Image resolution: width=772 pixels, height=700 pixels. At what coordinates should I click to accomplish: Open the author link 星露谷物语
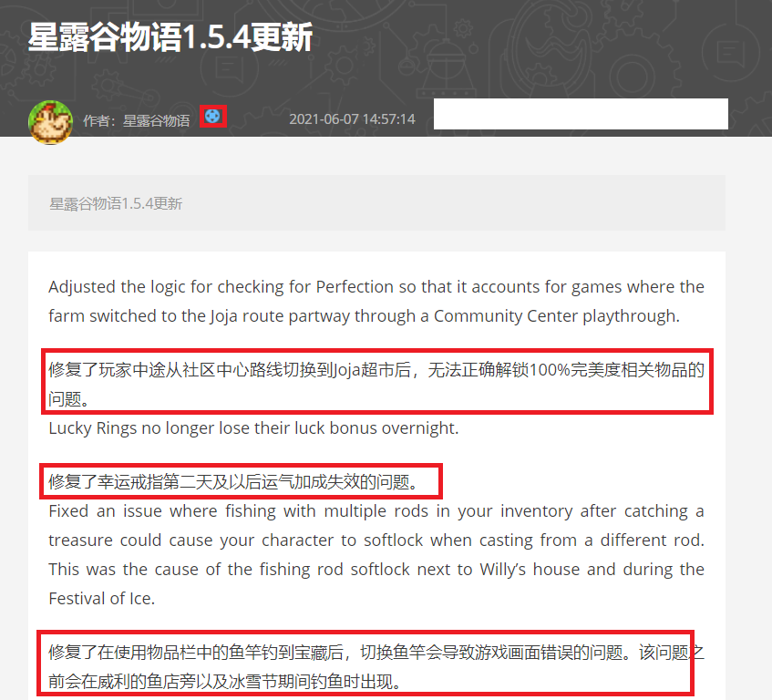156,120
